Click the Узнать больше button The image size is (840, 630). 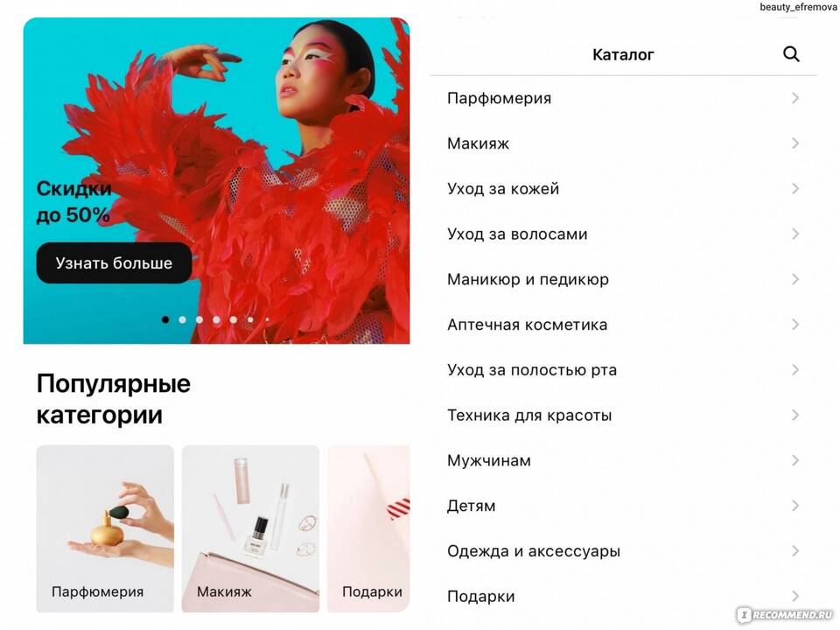click(114, 263)
